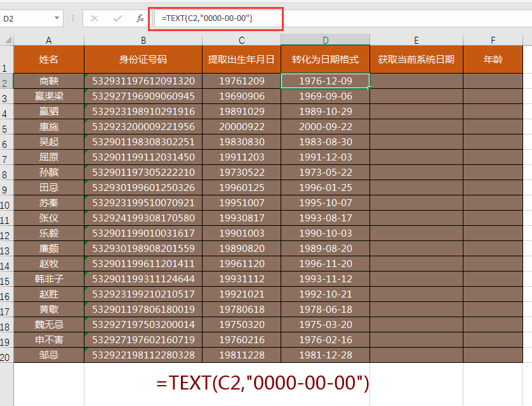Screen dimensions: 532x406
Task: Select column A header
Action: click(48, 41)
